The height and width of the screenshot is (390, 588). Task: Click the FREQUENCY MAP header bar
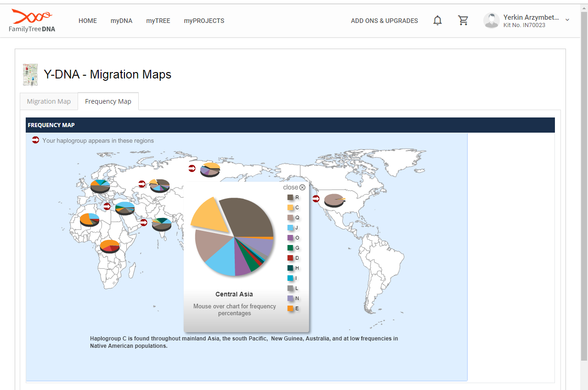(290, 125)
